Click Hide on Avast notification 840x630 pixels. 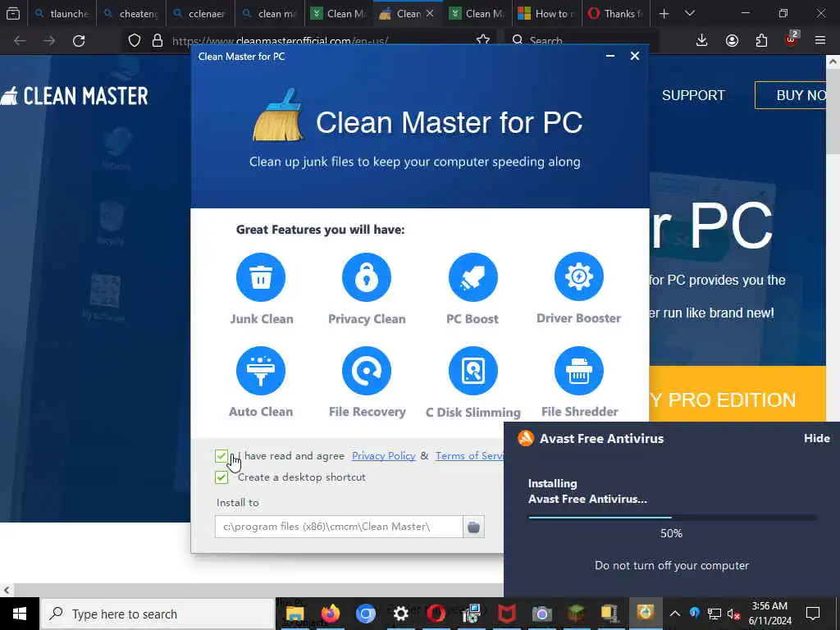[816, 438]
